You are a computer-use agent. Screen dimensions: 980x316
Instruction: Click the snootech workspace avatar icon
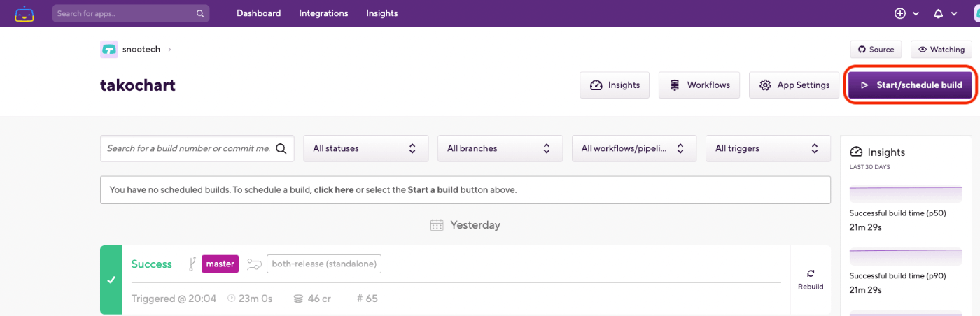(108, 50)
